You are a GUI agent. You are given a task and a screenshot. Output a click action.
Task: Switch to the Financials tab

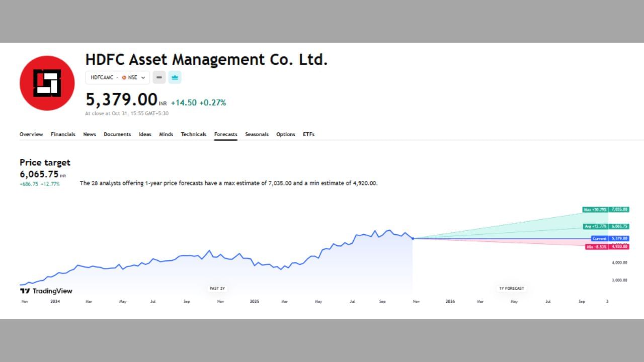63,134
